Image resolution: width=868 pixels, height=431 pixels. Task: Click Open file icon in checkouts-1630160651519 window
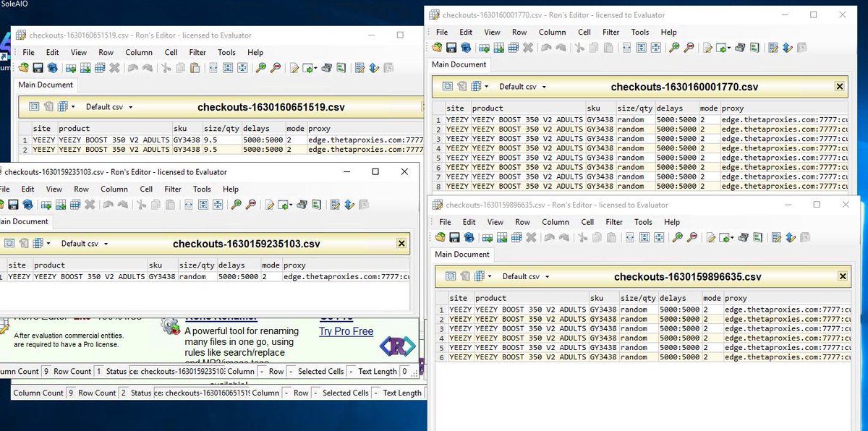click(23, 67)
